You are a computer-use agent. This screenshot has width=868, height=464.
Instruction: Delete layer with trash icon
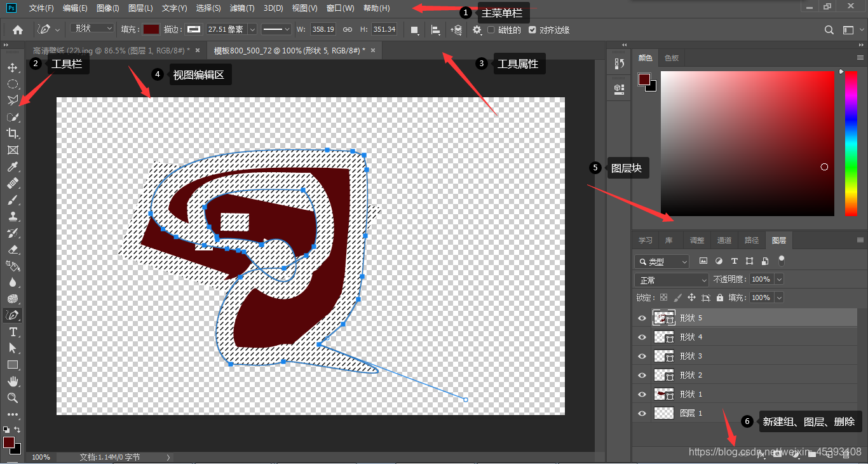[x=846, y=454]
